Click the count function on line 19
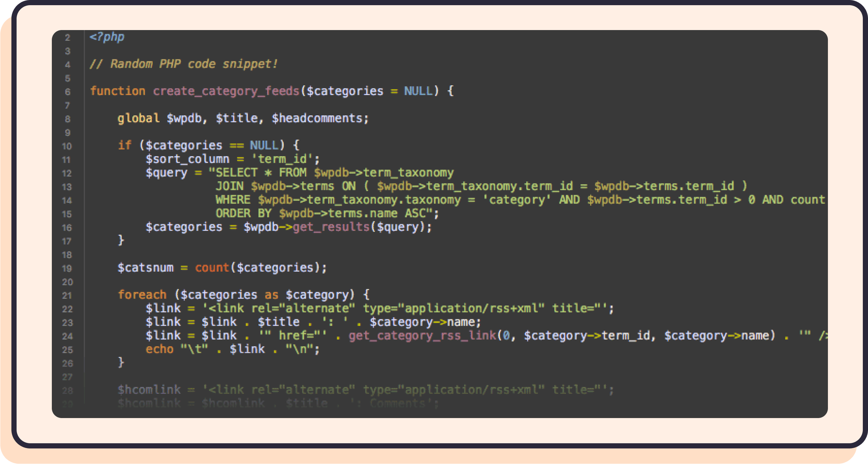 [212, 268]
